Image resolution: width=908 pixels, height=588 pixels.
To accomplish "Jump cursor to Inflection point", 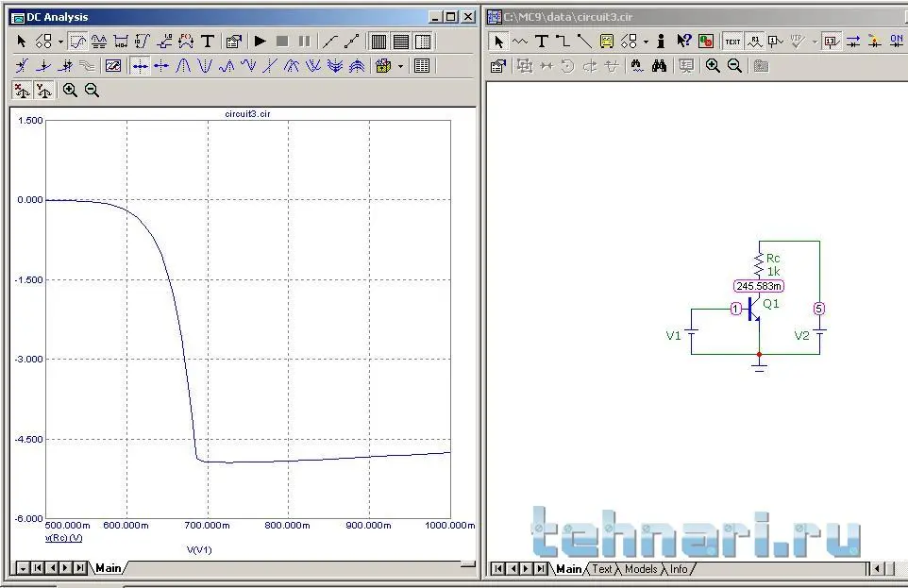I will point(270,66).
